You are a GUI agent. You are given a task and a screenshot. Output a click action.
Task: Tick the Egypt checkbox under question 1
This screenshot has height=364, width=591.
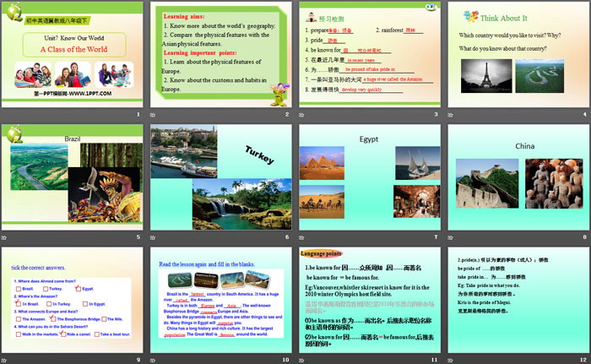[78, 288]
